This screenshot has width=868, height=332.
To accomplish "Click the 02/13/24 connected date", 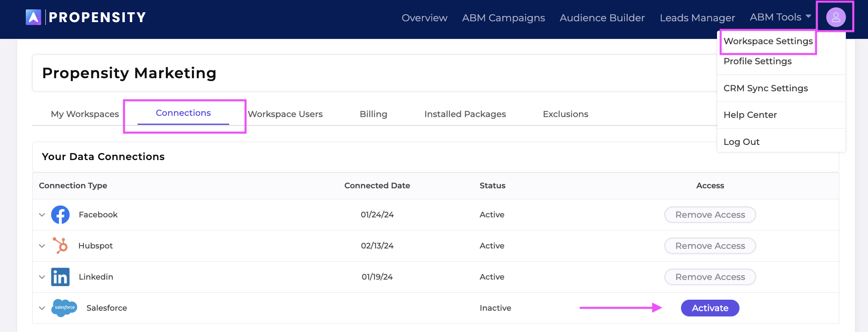I will click(x=377, y=246).
